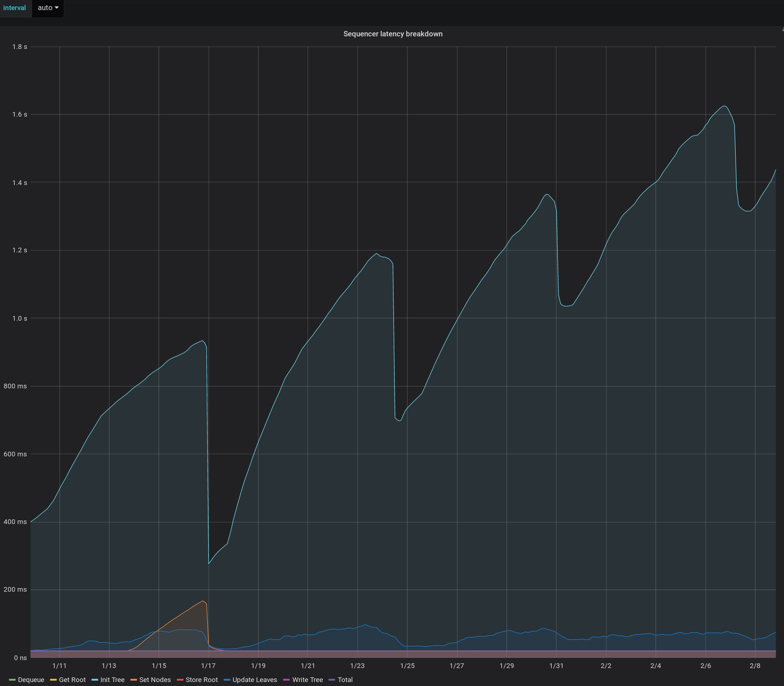Hide the Dequeue series in the legend
This screenshot has height=686, width=784.
tap(31, 680)
